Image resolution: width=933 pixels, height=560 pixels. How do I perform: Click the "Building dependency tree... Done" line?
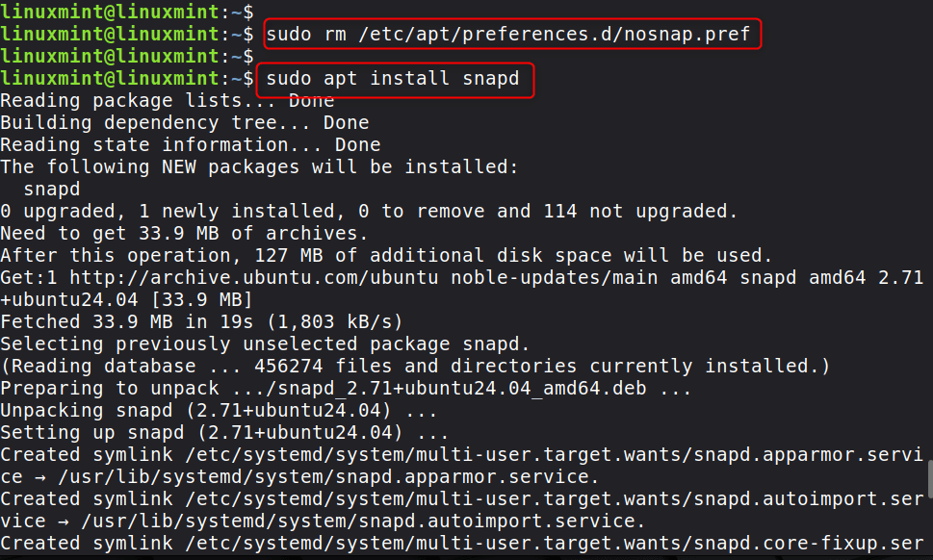(x=185, y=123)
